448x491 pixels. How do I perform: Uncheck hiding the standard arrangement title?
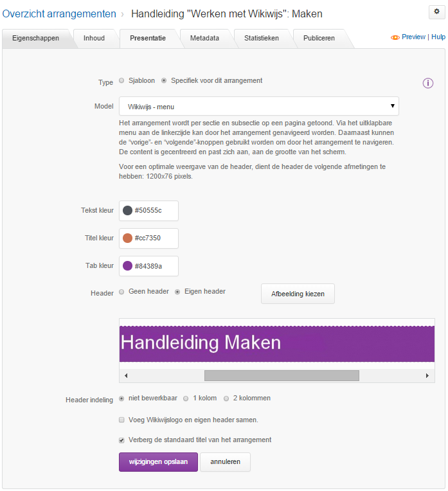coord(121,440)
